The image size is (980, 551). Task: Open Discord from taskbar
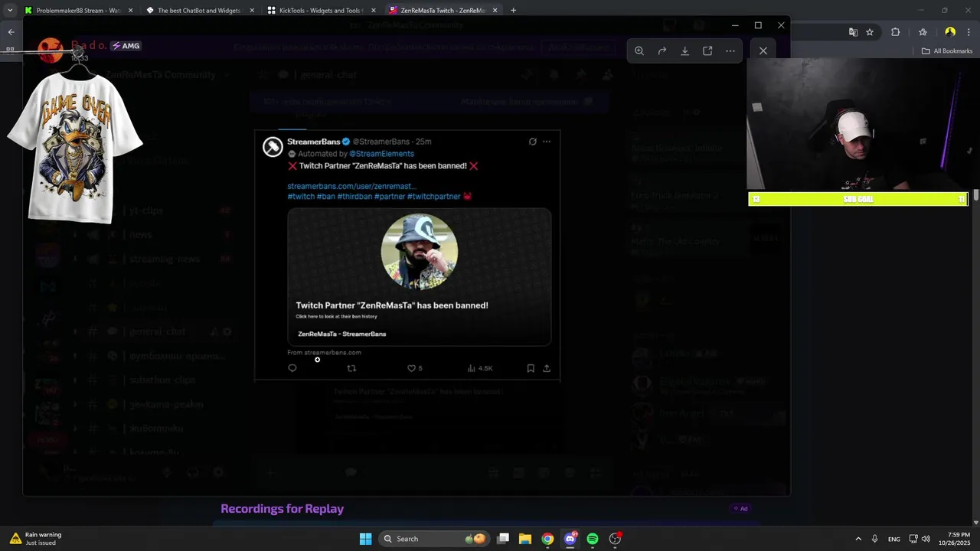coord(570,539)
